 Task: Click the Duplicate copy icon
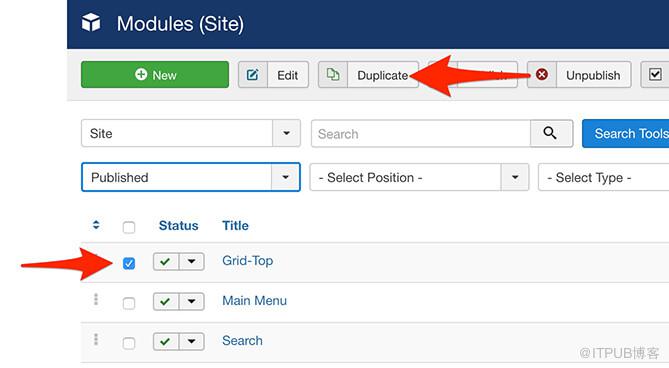click(x=333, y=75)
